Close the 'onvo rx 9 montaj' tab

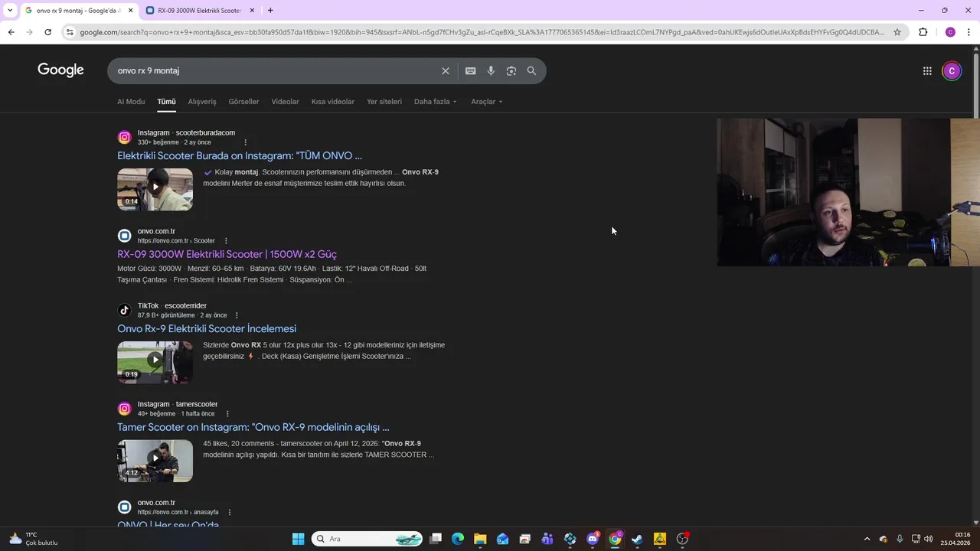pos(130,11)
